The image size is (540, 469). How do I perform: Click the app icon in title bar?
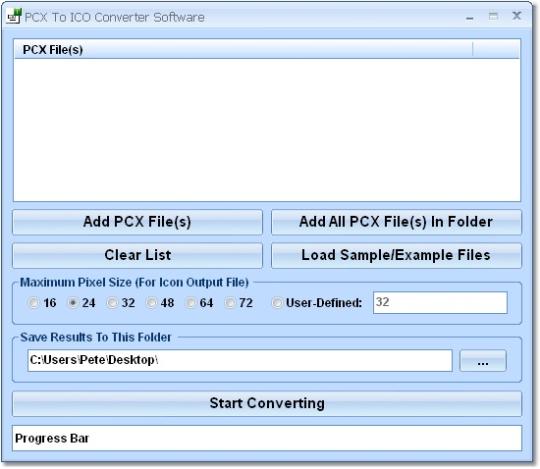coord(14,17)
